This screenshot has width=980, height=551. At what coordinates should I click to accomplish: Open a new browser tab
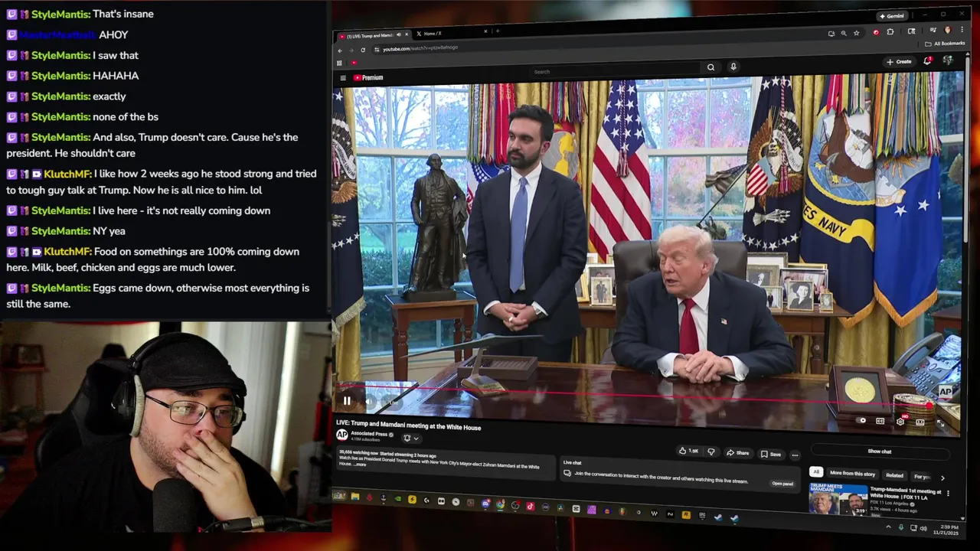[498, 31]
